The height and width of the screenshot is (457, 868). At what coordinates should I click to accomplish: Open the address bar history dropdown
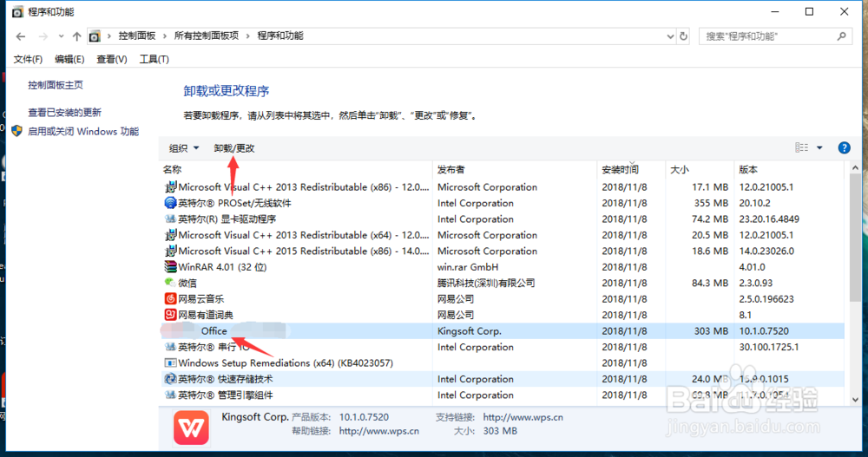coord(670,36)
